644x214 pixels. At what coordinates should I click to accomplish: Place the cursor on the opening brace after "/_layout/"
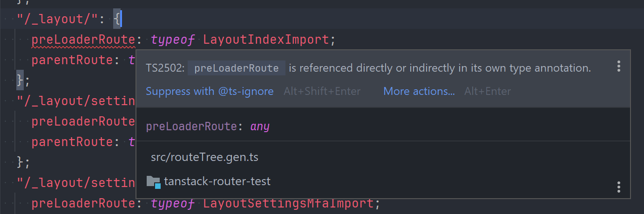117,19
